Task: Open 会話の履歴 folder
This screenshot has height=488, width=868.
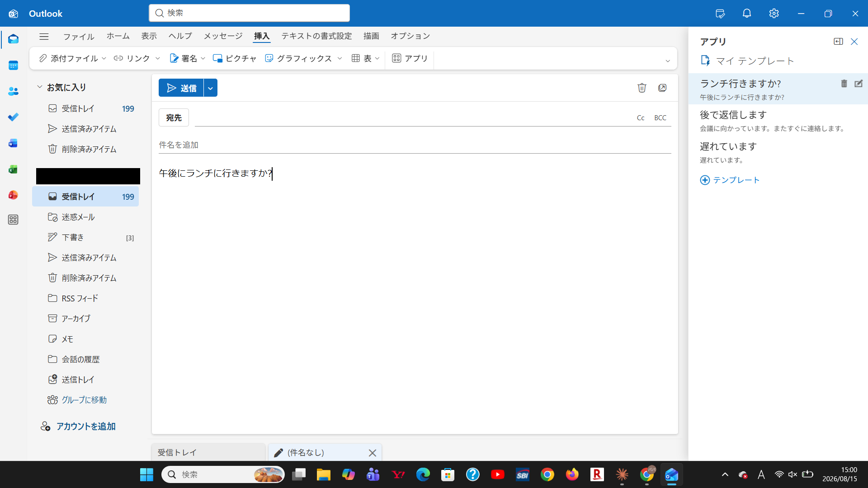Action: [85, 359]
